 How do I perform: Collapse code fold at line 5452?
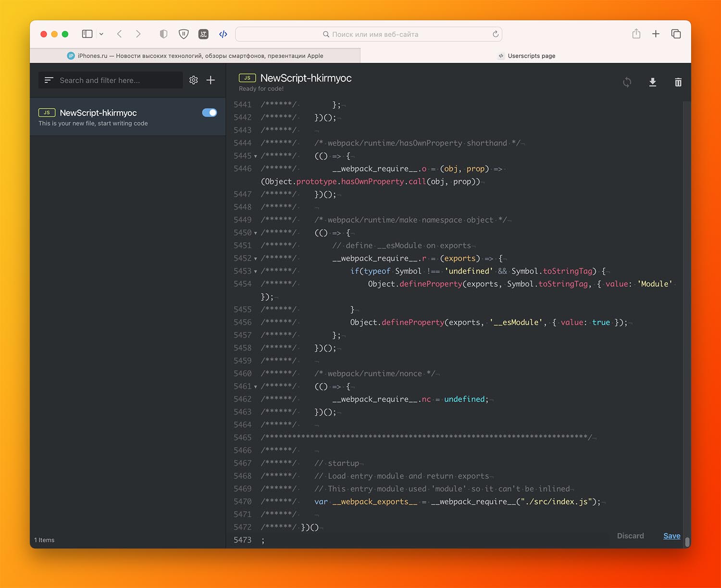(255, 259)
